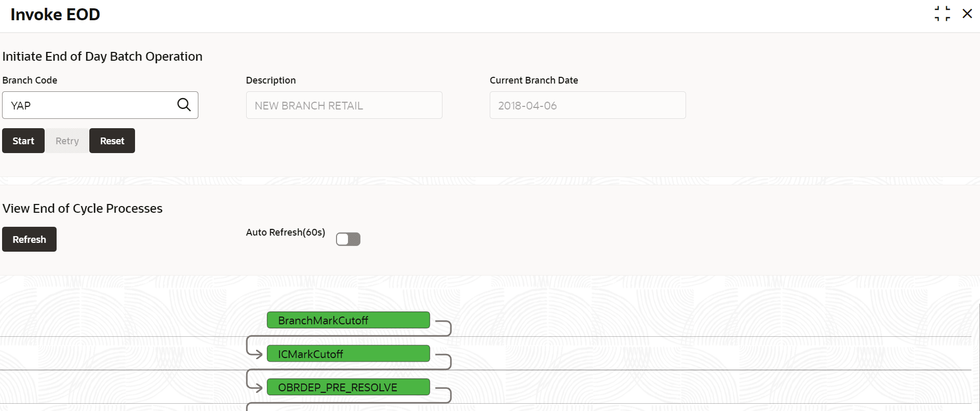This screenshot has height=411, width=980.
Task: Collapse the Invoke EOD screen
Action: point(942,14)
